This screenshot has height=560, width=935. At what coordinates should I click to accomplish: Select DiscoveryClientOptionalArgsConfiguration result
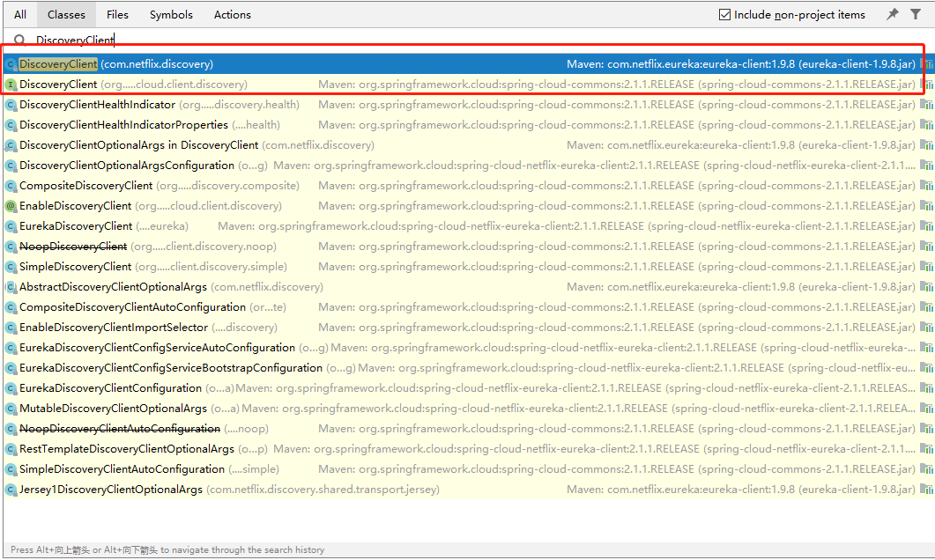[x=468, y=165]
